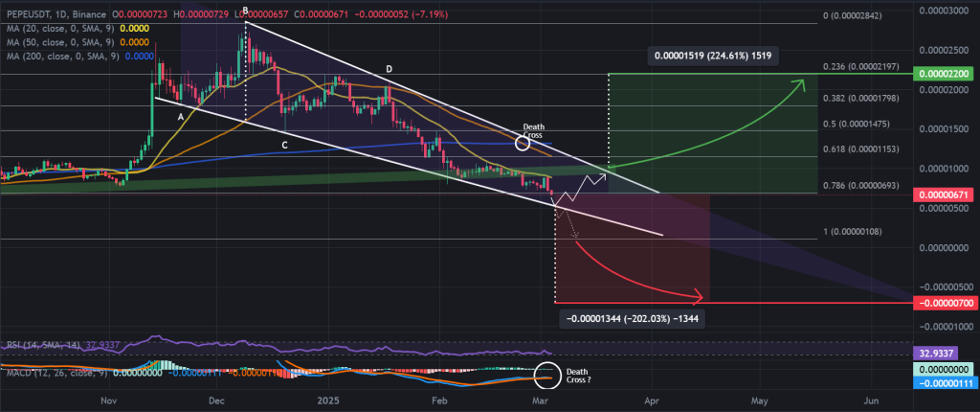Select the wave label B

(245, 10)
